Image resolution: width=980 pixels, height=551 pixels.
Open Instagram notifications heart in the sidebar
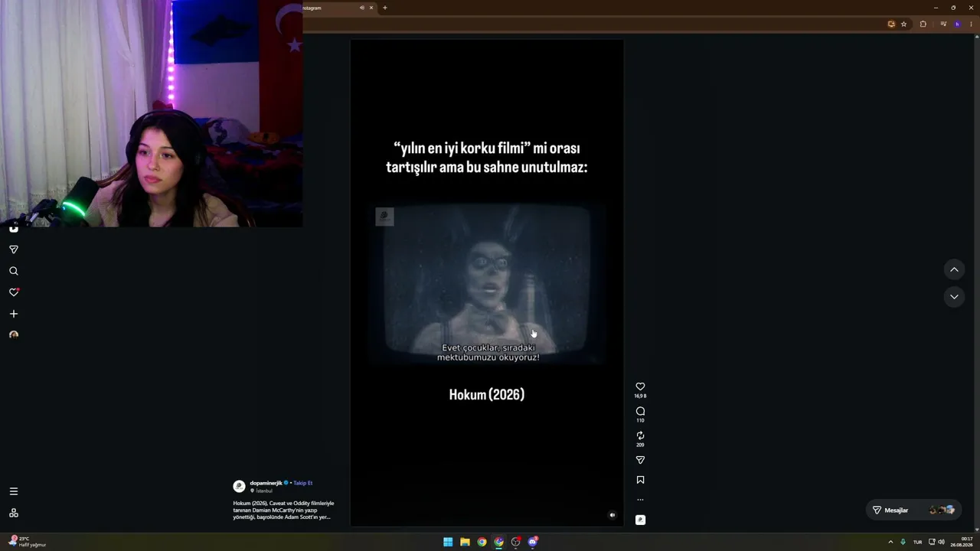tap(13, 292)
